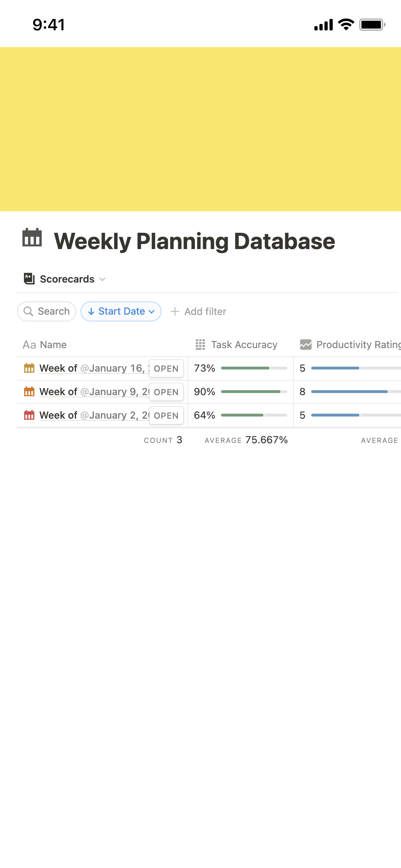Screen dimensions: 401x868
Task: Click OPEN on the January 9 row
Action: click(x=166, y=392)
